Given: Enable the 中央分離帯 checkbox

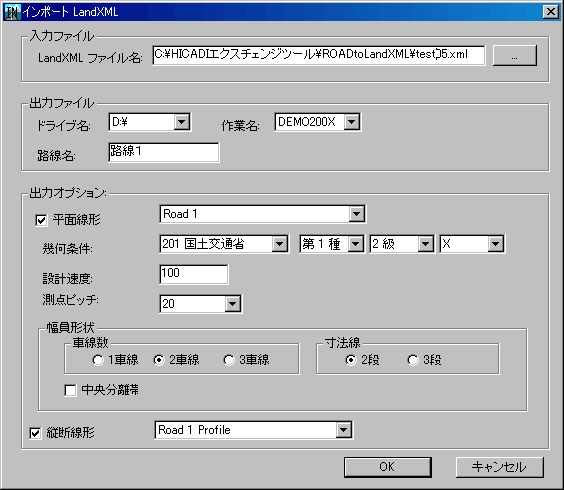Looking at the screenshot, I should (x=70, y=390).
